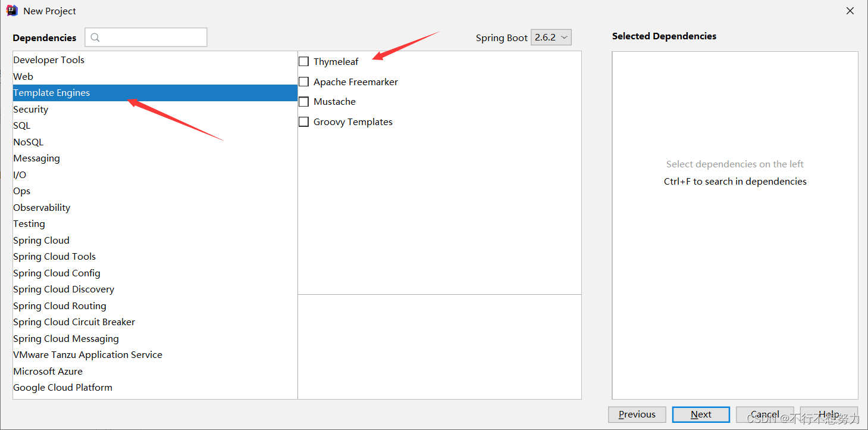Open the Security category
Screen dimensions: 868x430
click(x=155, y=109)
